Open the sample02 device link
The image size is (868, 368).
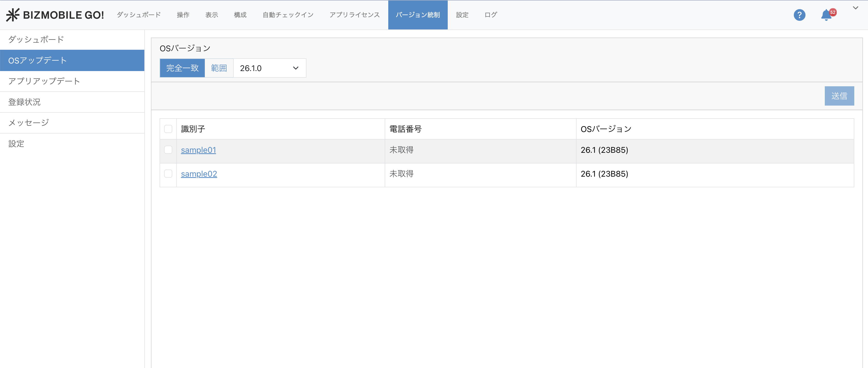click(x=199, y=174)
